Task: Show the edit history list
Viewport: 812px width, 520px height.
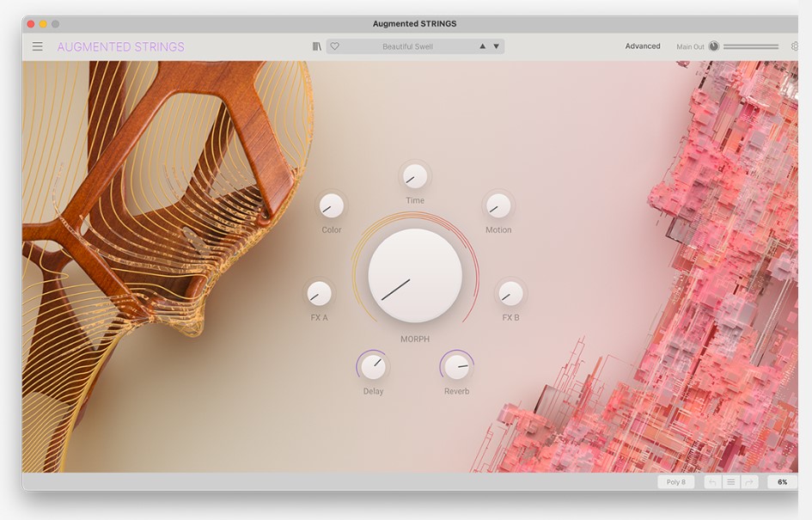Action: (x=730, y=482)
